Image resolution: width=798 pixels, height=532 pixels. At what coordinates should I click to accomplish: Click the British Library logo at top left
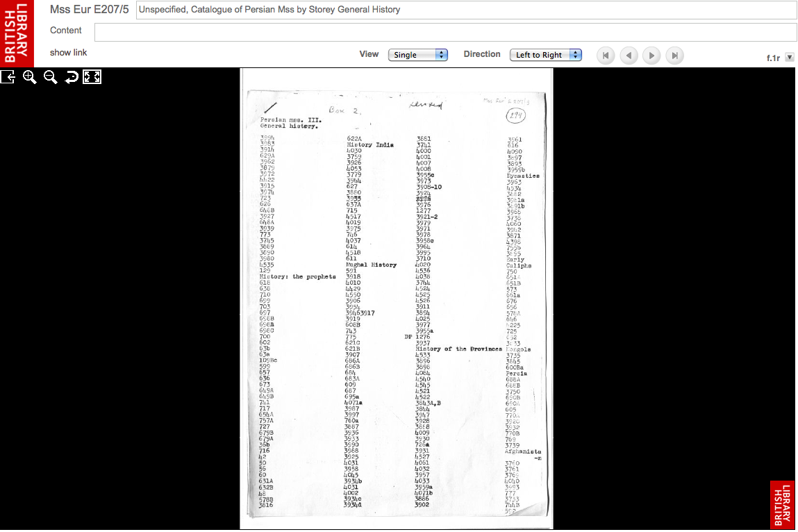coord(17,33)
